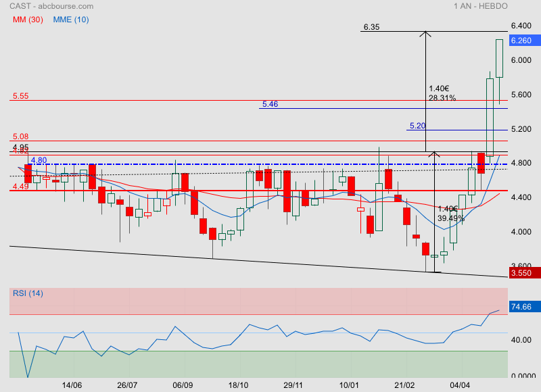Click the 6.000 price axis label
The height and width of the screenshot is (392, 541).
[521, 60]
